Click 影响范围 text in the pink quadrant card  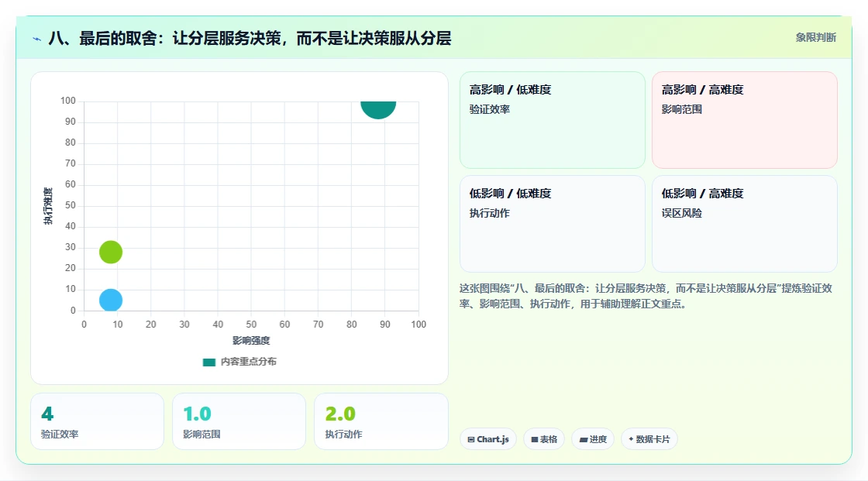tap(681, 109)
